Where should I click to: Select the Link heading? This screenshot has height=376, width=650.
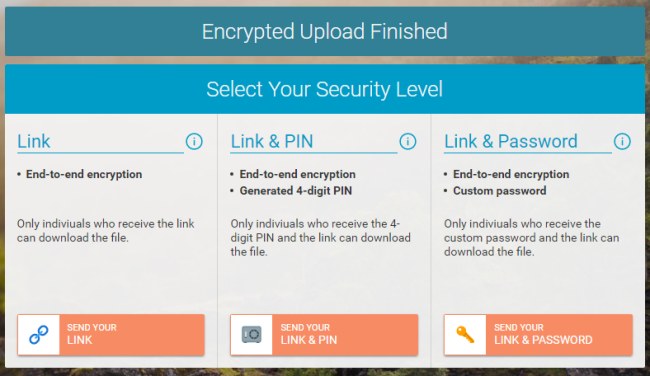click(x=34, y=141)
